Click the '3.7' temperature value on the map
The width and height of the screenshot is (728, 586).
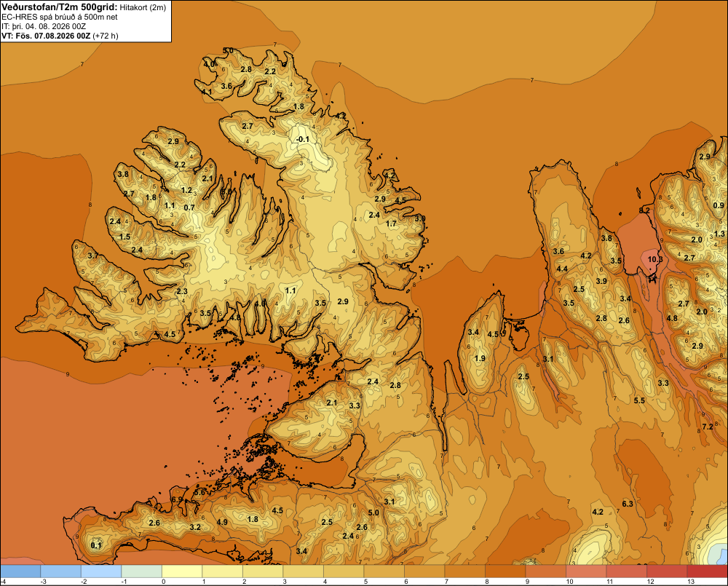pyautogui.click(x=93, y=256)
